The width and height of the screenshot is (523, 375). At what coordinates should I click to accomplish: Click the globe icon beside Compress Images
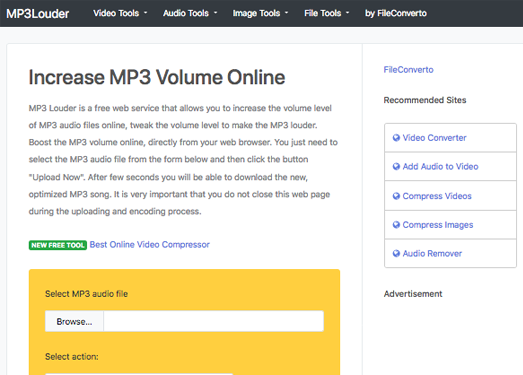[x=396, y=225]
